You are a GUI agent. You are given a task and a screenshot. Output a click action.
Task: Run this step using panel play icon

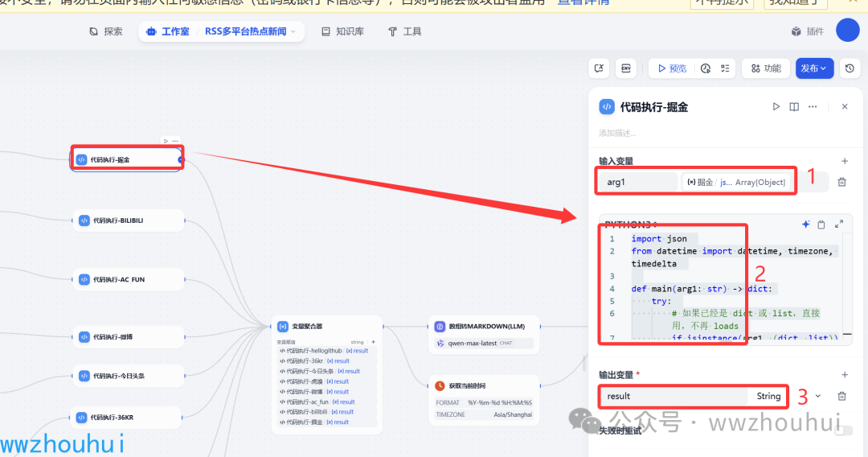pyautogui.click(x=776, y=106)
